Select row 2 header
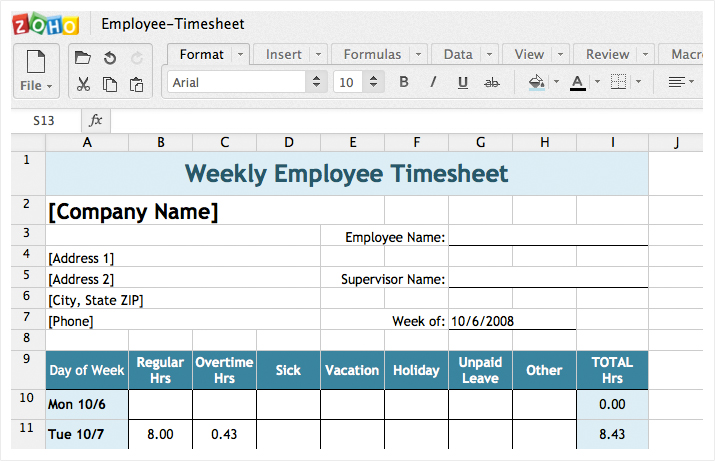This screenshot has height=461, width=715. pyautogui.click(x=27, y=210)
